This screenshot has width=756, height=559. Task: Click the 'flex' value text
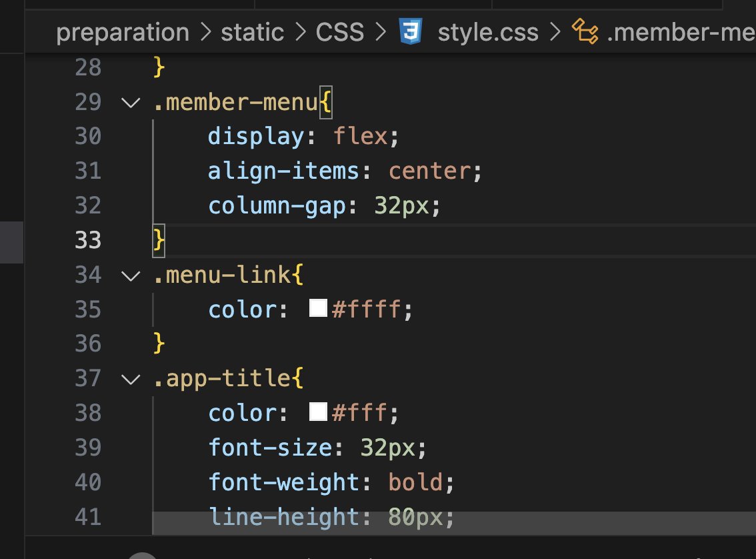pyautogui.click(x=361, y=136)
